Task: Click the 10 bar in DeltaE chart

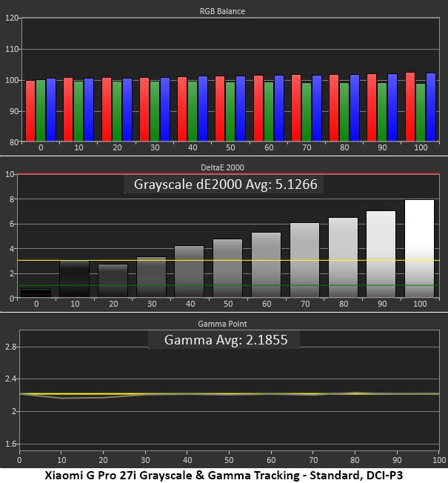Action: 74,279
